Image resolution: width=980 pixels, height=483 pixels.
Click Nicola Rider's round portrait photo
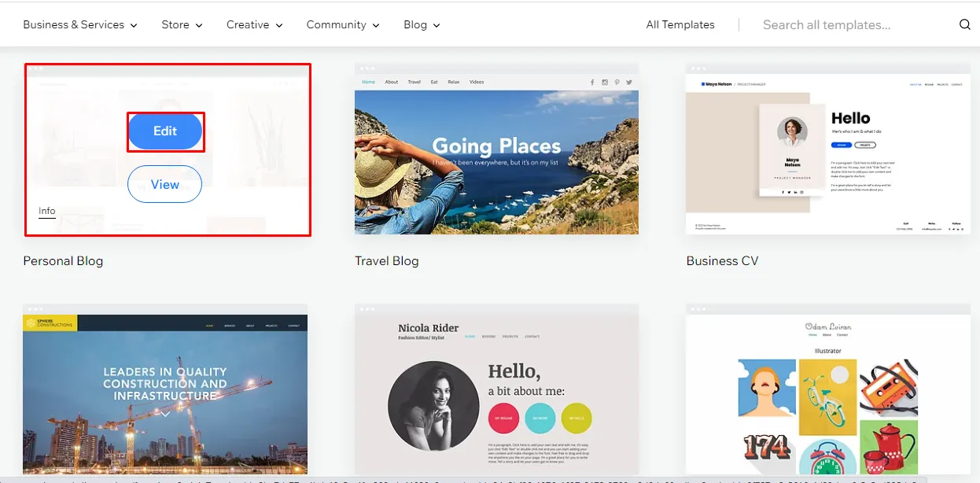point(433,406)
